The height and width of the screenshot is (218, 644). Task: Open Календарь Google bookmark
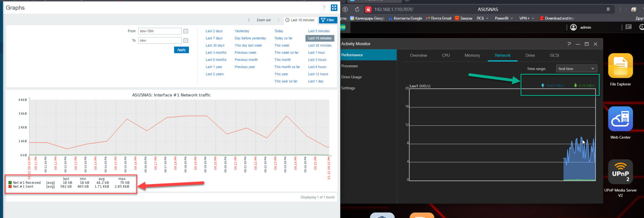click(367, 18)
